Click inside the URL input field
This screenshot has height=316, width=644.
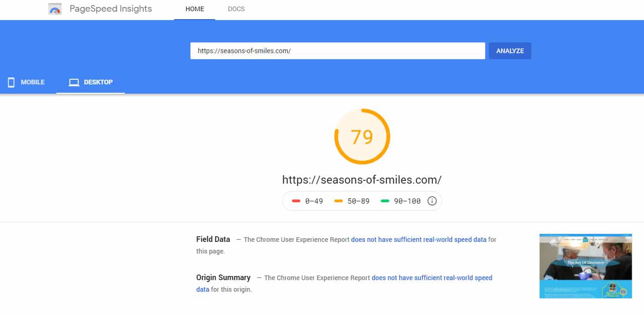tap(338, 51)
